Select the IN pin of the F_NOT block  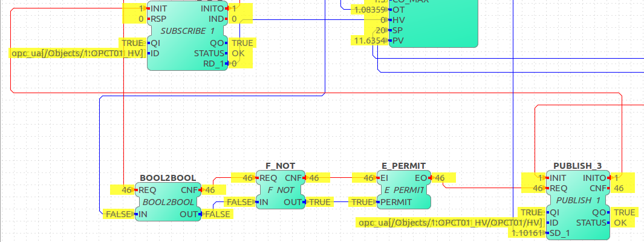click(x=264, y=202)
